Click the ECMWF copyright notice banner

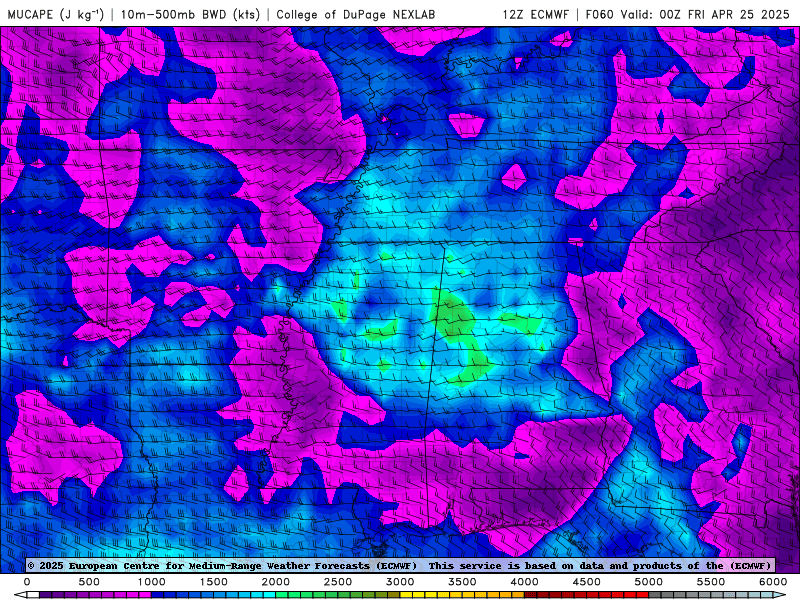click(400, 565)
